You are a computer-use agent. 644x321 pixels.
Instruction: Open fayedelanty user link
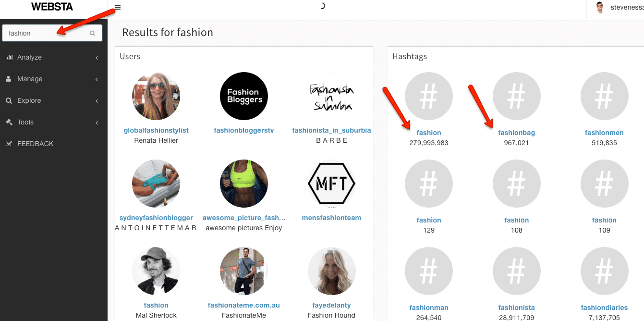coord(331,305)
